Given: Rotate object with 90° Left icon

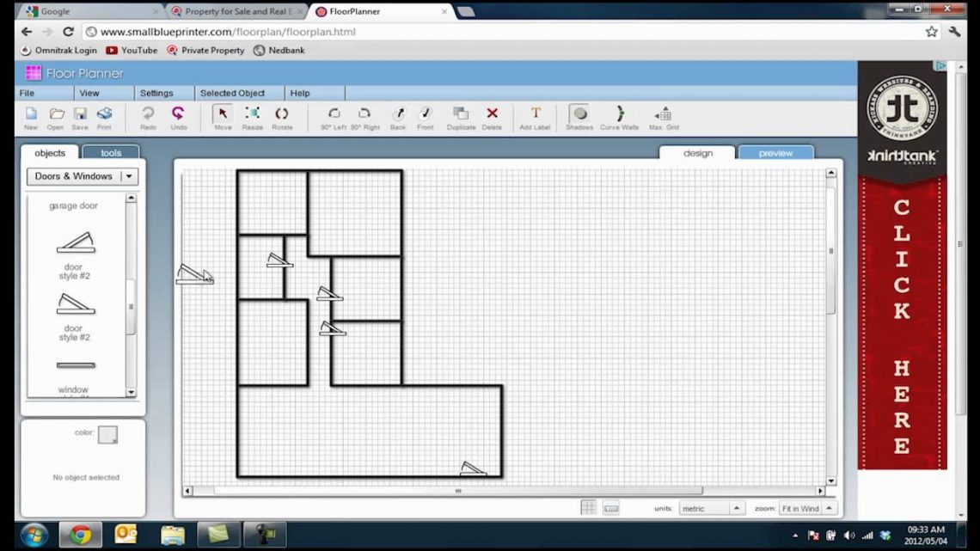Looking at the screenshot, I should [334, 116].
